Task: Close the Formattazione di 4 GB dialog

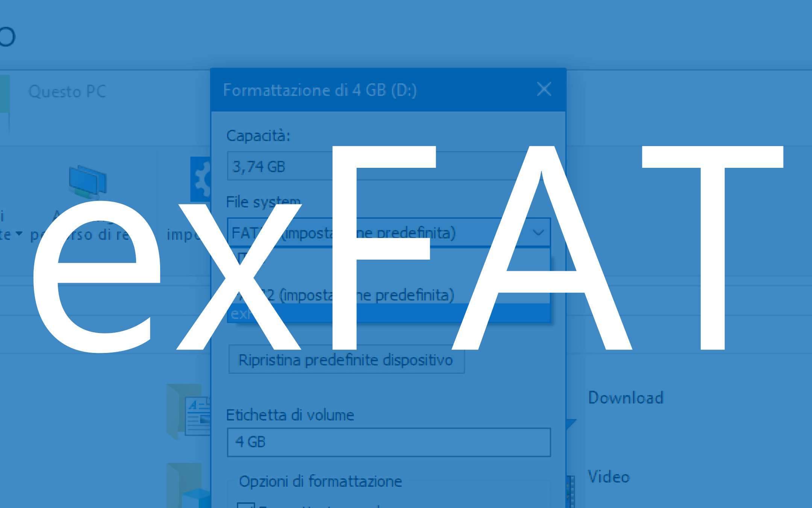Action: point(544,90)
